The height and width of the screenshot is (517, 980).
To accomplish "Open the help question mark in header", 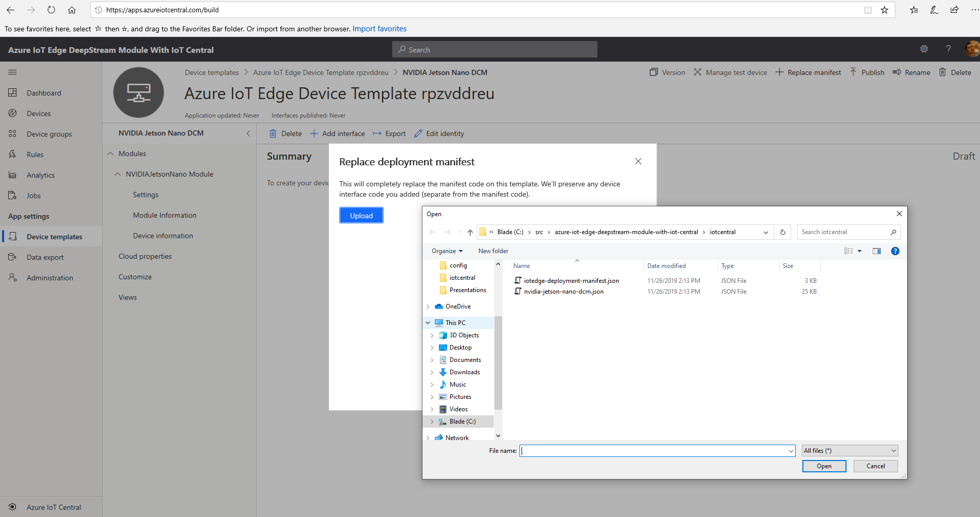I will coord(948,49).
